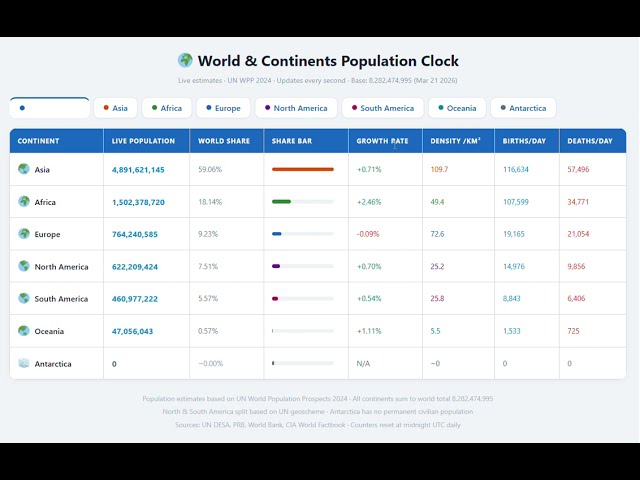Click the globe icon beside the page title

[x=185, y=60]
